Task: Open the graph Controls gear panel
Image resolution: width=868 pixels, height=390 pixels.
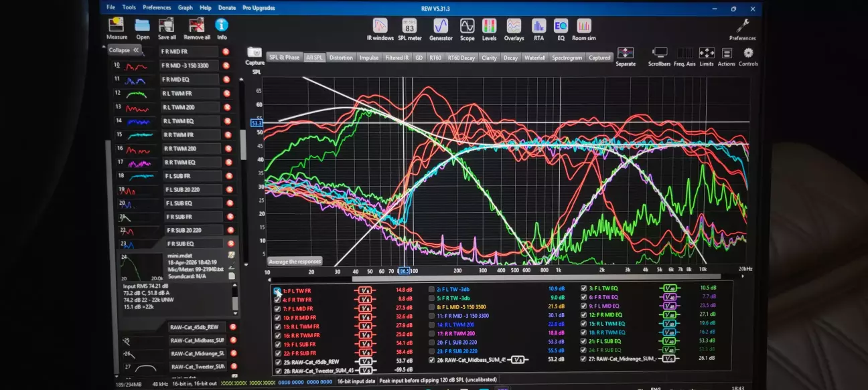Action: 748,54
